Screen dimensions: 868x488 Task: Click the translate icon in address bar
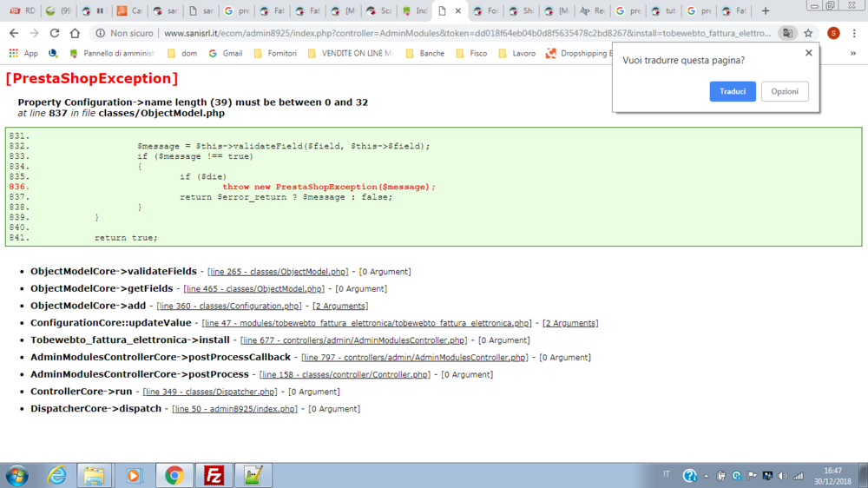pos(787,33)
